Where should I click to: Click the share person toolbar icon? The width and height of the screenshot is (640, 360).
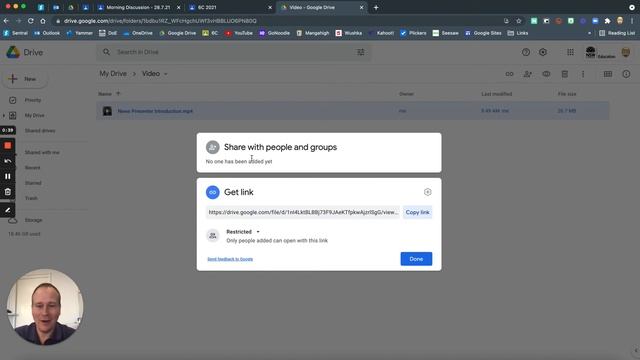coord(528,74)
